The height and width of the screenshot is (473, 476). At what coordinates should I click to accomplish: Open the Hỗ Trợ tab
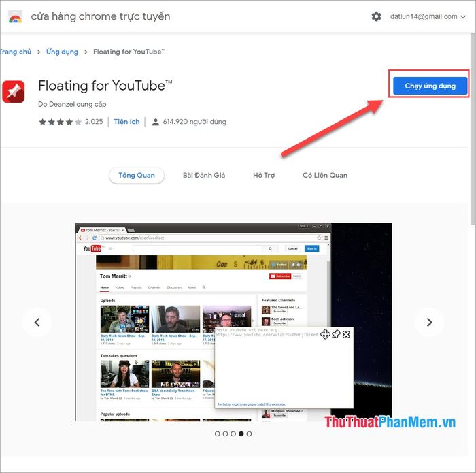pos(264,176)
